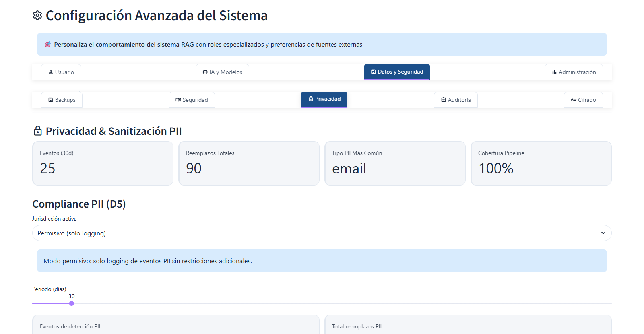Click the target icon in the info banner
The image size is (644, 334).
(x=47, y=44)
